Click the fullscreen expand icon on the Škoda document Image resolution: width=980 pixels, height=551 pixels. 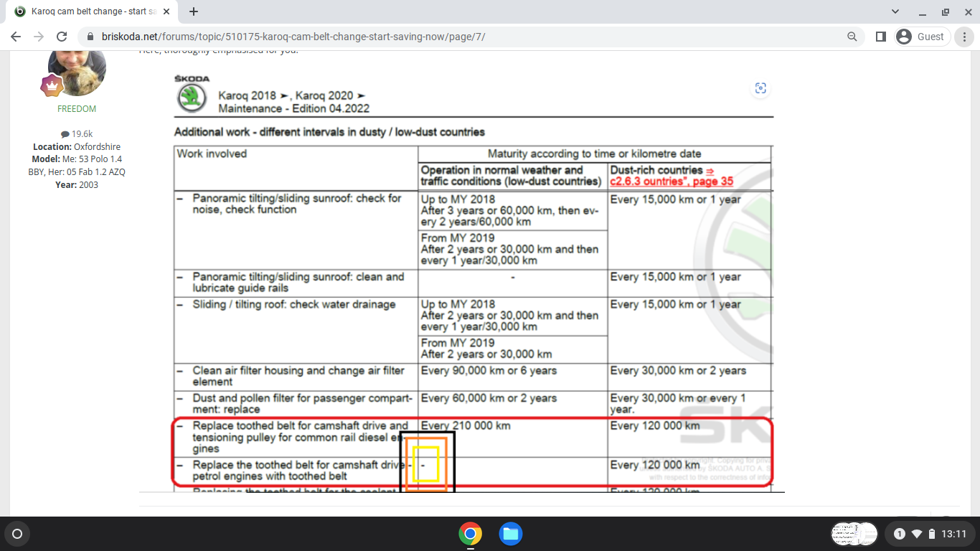(760, 88)
